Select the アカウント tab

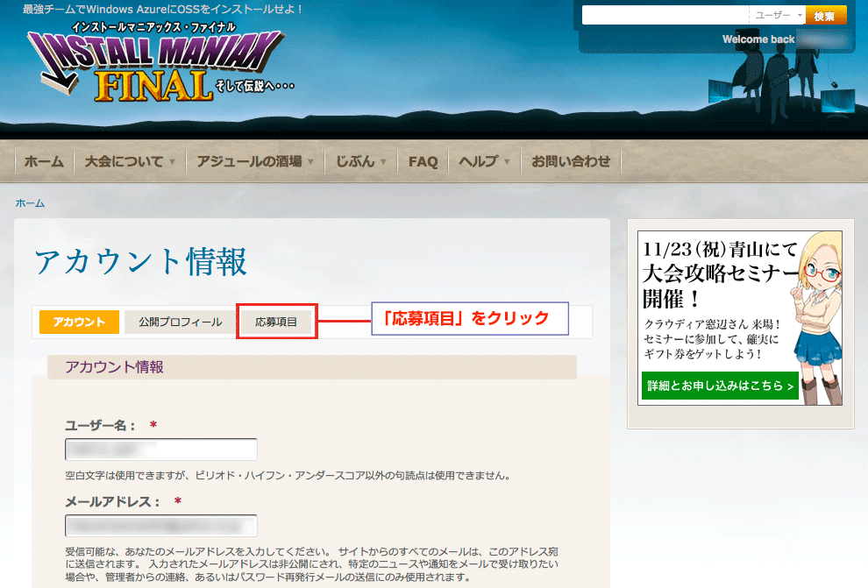79,322
